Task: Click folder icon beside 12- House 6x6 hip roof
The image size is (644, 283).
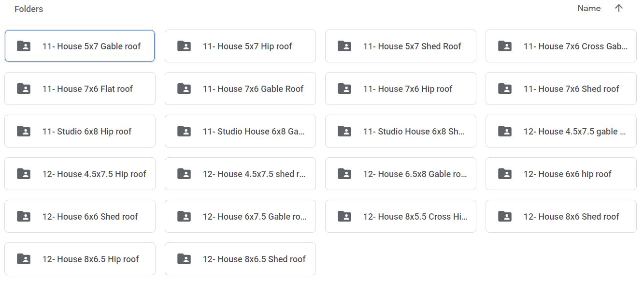Action: [x=504, y=174]
